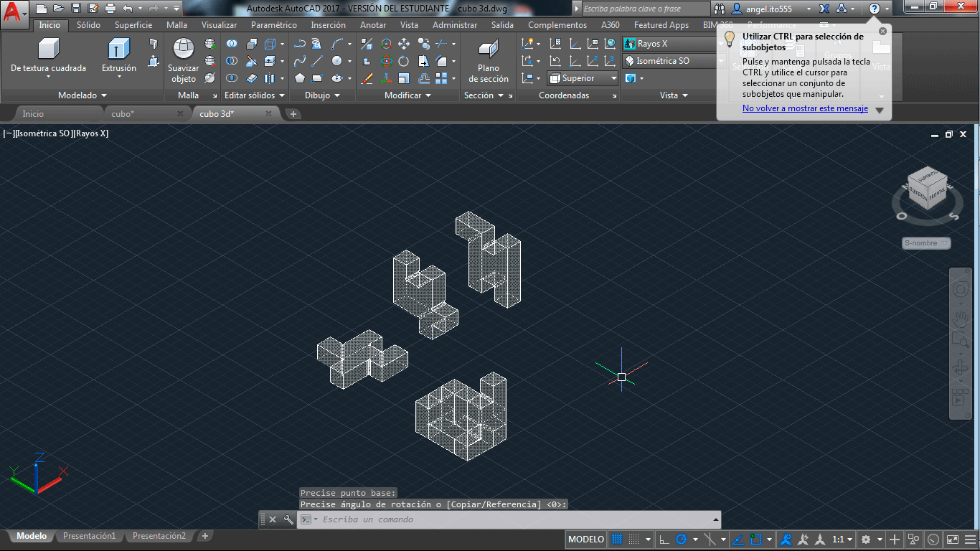Open the Isométrica SO view dropdown
The image size is (980, 551).
[x=674, y=61]
